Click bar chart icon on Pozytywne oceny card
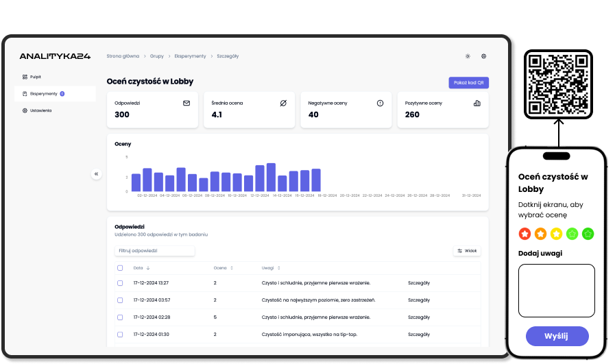This screenshot has width=615, height=364. 477,103
